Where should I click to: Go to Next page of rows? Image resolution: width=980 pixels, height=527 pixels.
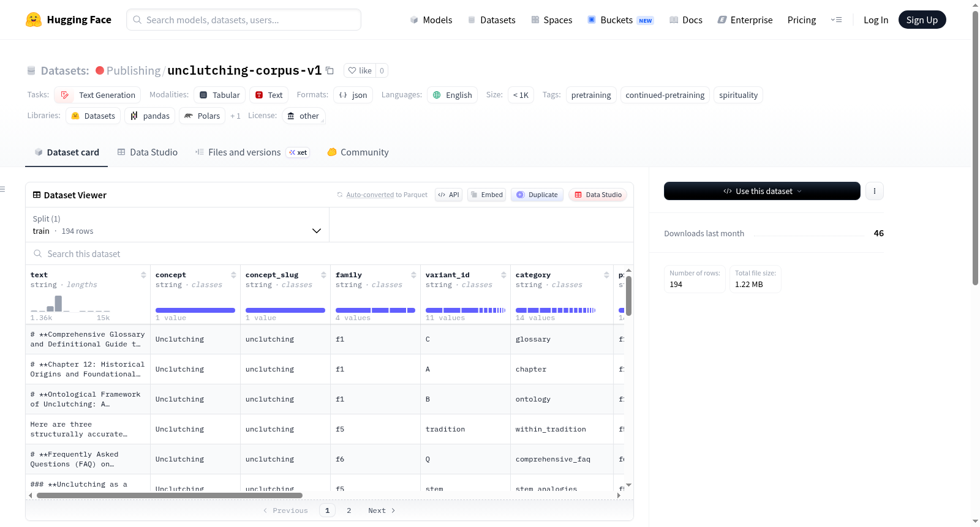point(382,510)
